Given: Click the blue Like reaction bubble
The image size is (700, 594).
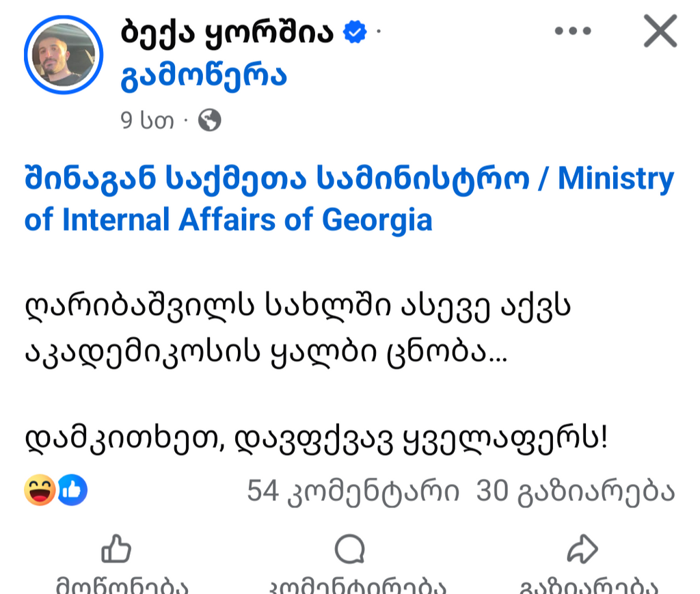Looking at the screenshot, I should tap(72, 491).
